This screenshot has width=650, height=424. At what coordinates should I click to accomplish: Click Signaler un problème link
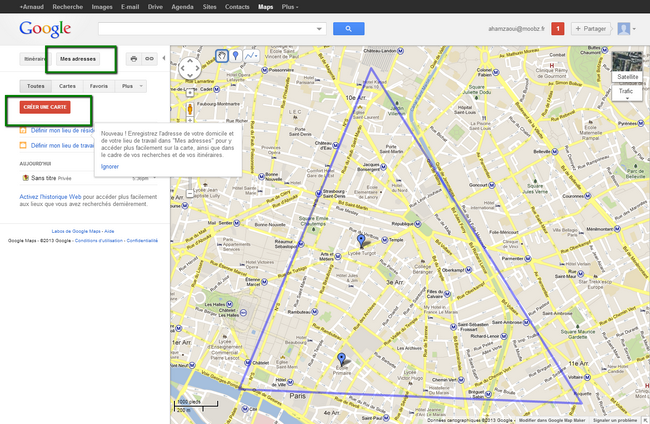[615, 420]
